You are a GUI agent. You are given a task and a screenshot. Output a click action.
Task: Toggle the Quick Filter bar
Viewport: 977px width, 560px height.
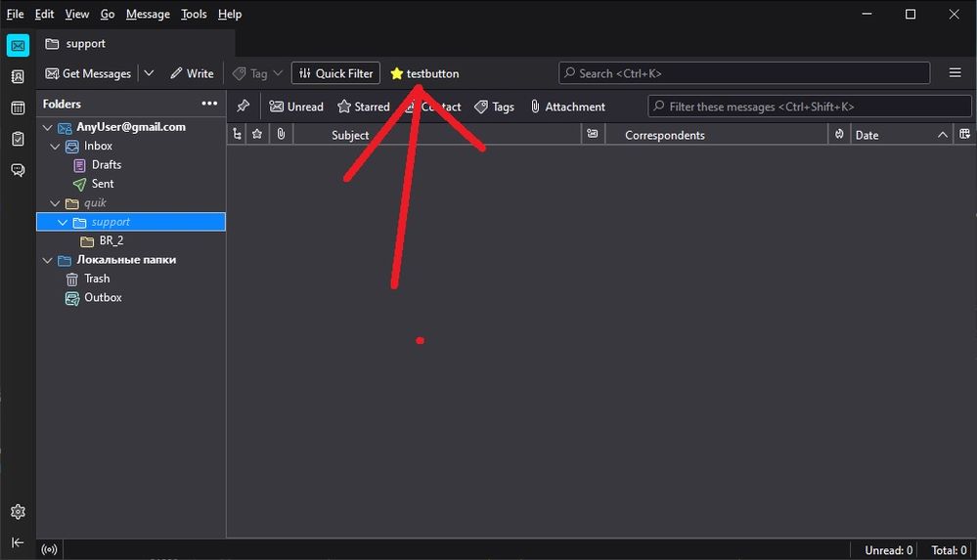coord(335,73)
